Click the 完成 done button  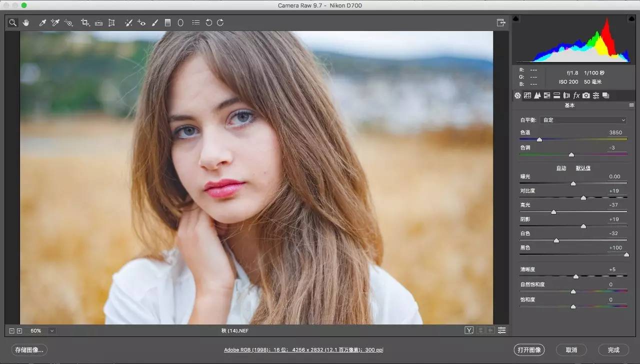613,350
